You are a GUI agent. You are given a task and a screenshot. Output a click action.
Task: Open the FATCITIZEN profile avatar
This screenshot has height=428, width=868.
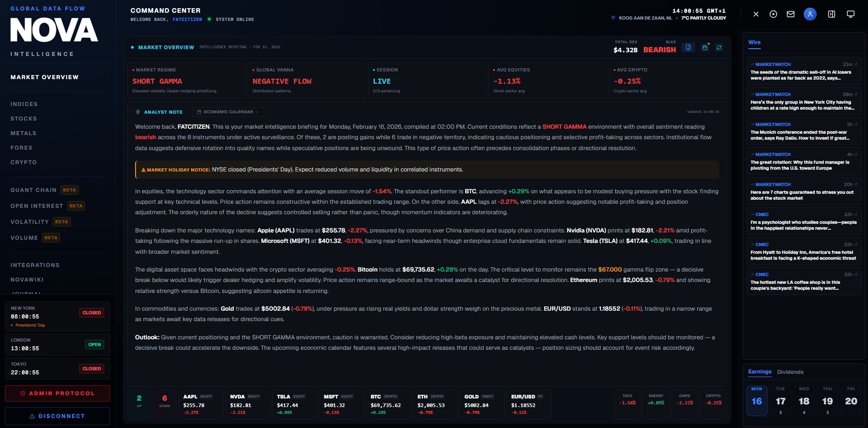[810, 14]
